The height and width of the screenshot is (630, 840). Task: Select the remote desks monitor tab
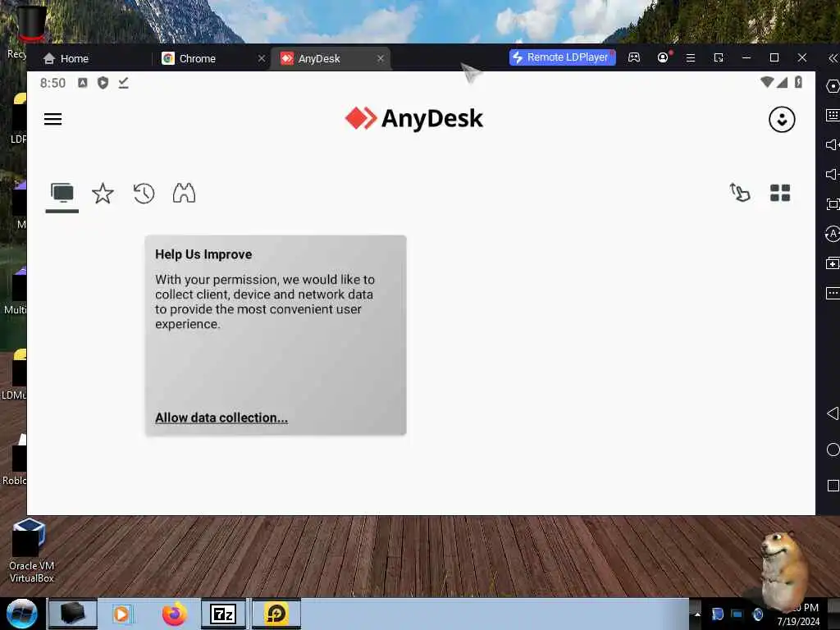click(x=62, y=194)
